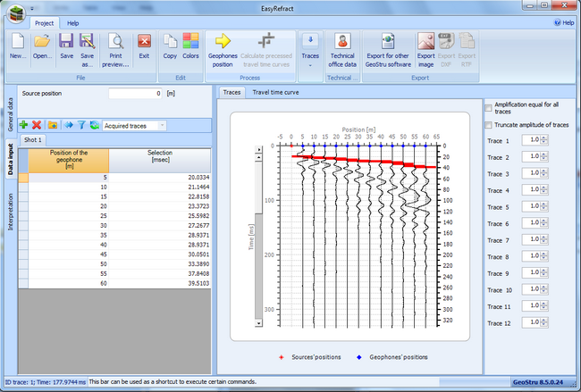Open the Interpretation side tab
581x392 pixels.
point(11,212)
